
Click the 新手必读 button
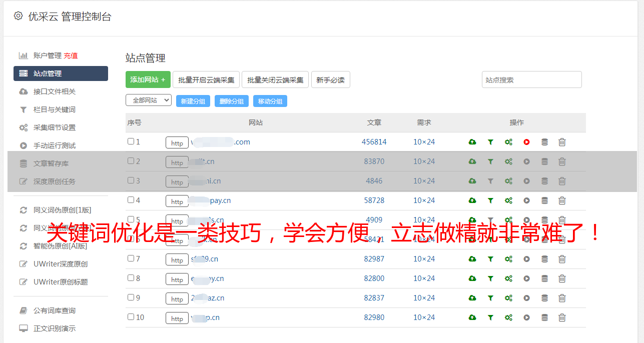coord(331,79)
